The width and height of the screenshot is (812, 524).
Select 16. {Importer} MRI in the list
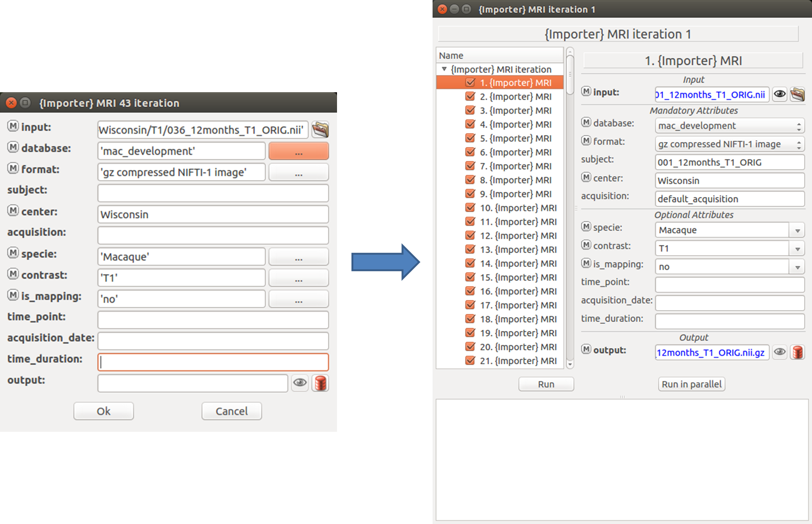point(518,292)
